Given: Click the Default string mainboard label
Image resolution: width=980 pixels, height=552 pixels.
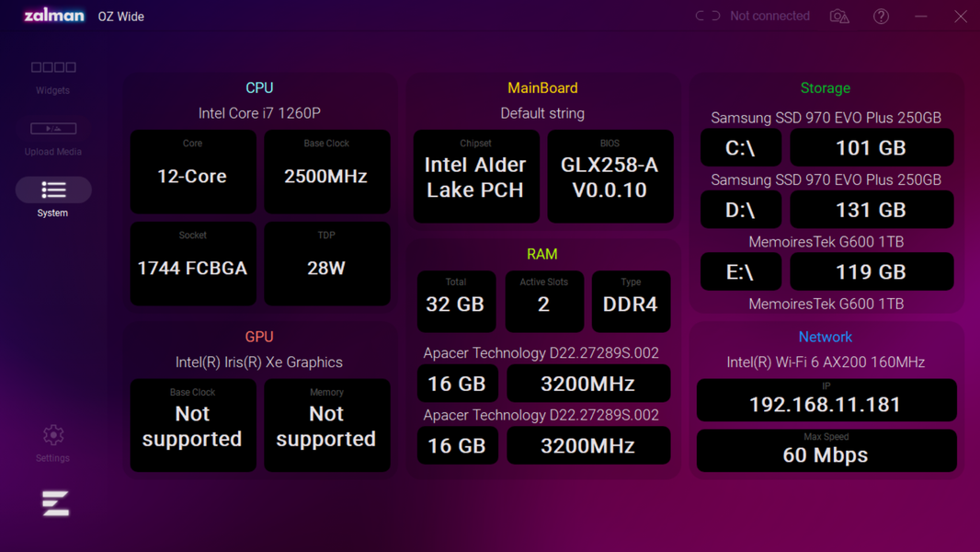Looking at the screenshot, I should [x=542, y=114].
